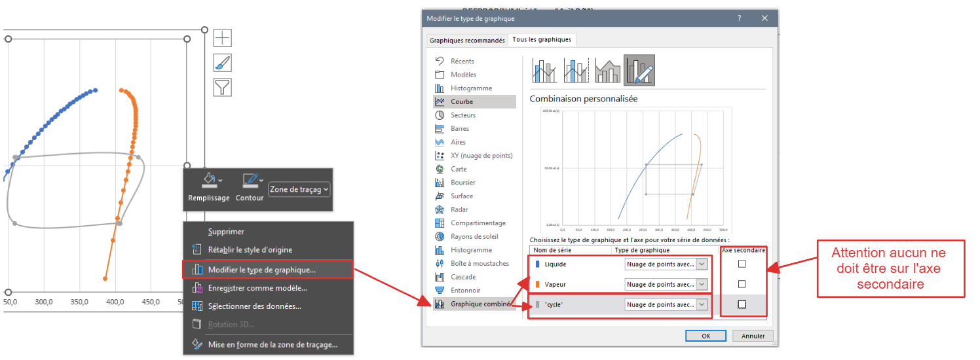Screen dimensions: 980x360
Task: Open chart type dropdown for "cycle" series
Action: tap(702, 304)
